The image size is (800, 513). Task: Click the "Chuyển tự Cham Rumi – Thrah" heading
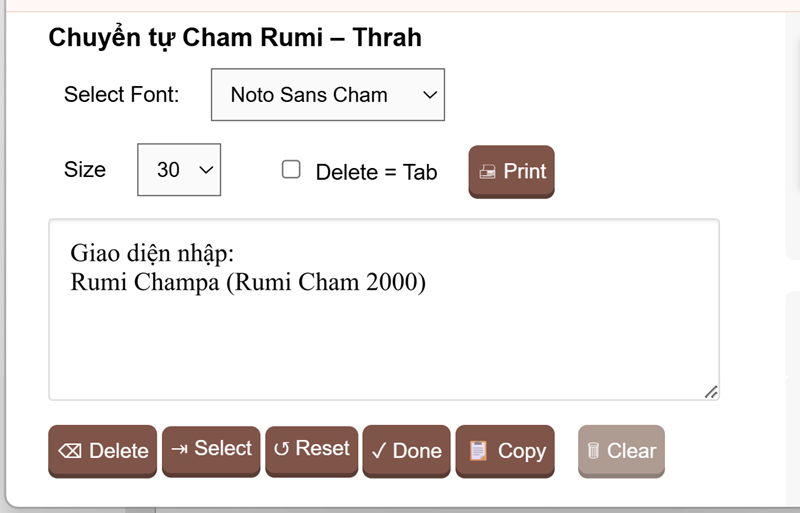tap(235, 38)
